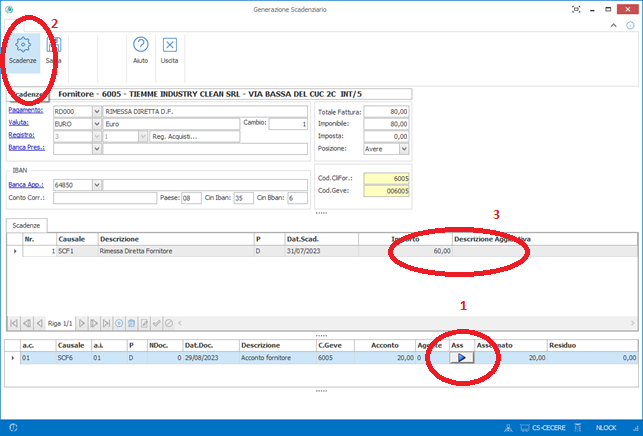643x436 pixels.
Task: Click the Conto Corr. input field
Action: (105, 198)
